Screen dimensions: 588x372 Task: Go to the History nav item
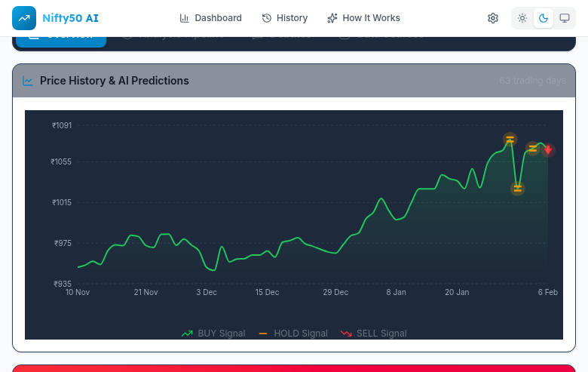tap(284, 18)
